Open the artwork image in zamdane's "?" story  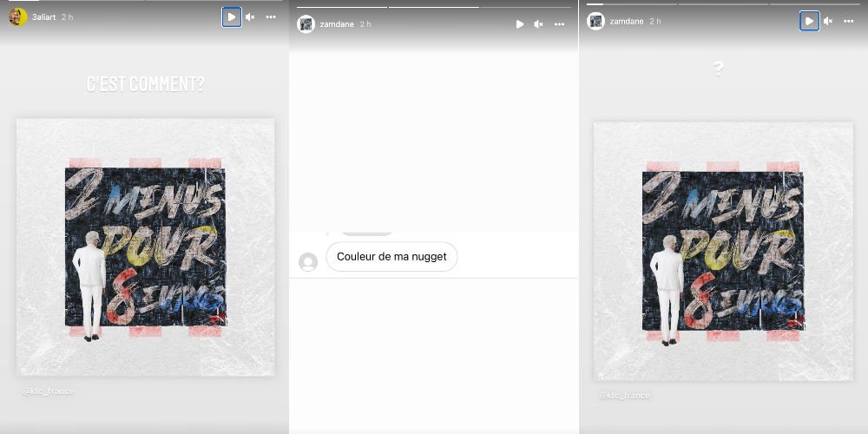point(722,252)
